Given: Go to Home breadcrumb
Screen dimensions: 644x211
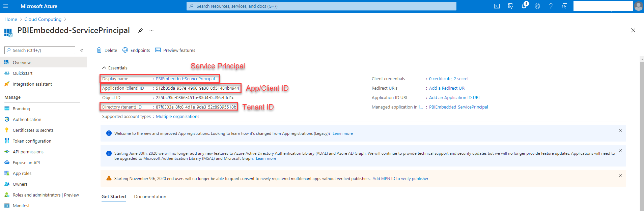Looking at the screenshot, I should click(11, 19).
